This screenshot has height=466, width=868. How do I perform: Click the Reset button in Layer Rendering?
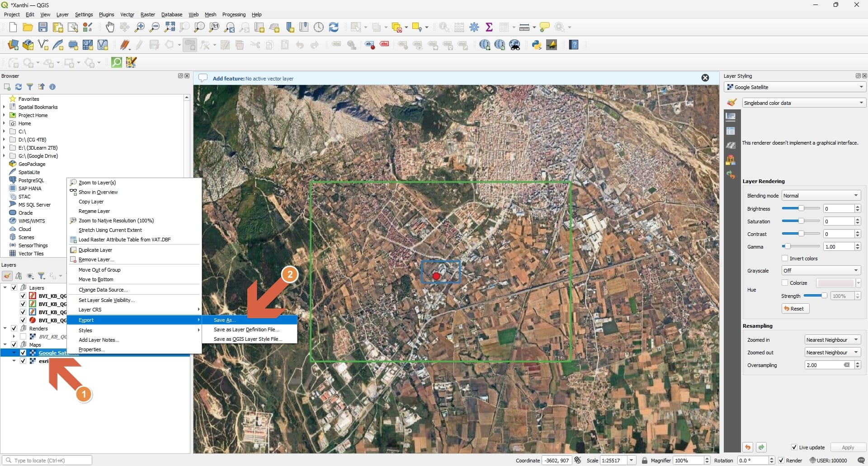[x=795, y=309]
